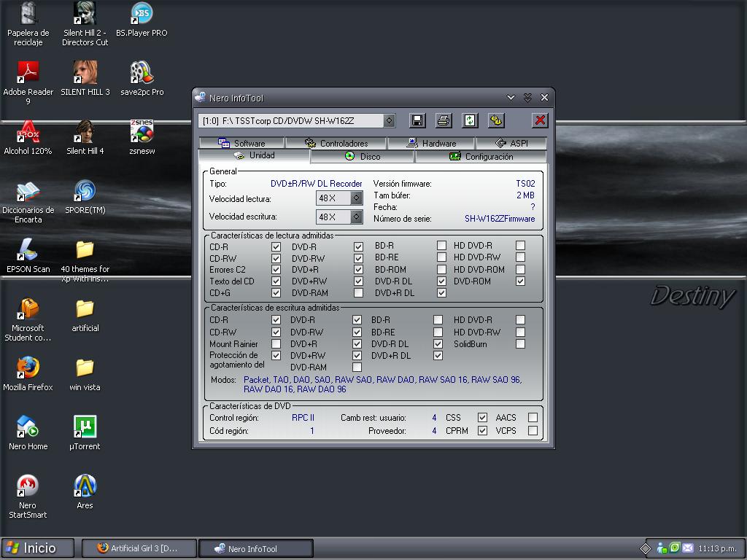Switch to the Controladores tab
The image size is (747, 560).
336,143
